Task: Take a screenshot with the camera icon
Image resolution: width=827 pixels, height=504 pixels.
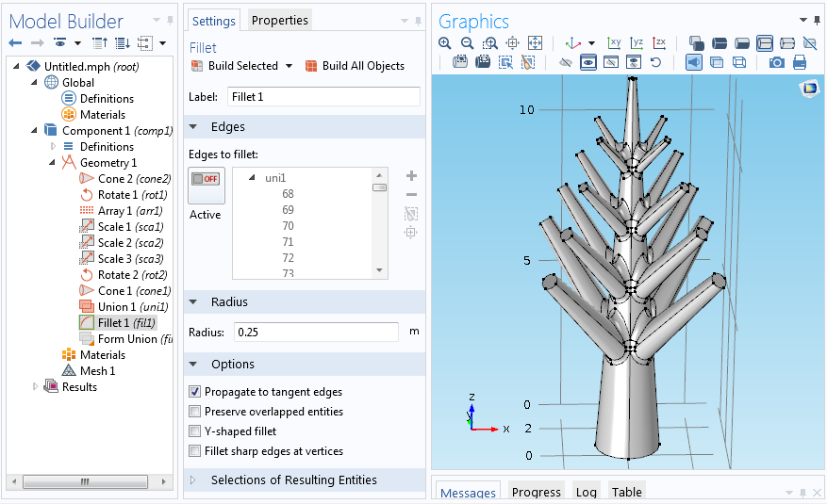Action: tap(776, 62)
